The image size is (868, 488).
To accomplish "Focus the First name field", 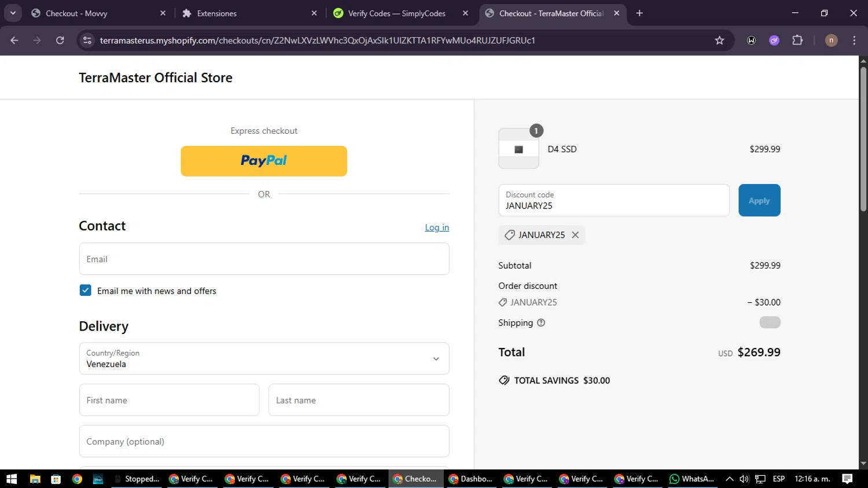I will click(x=169, y=400).
